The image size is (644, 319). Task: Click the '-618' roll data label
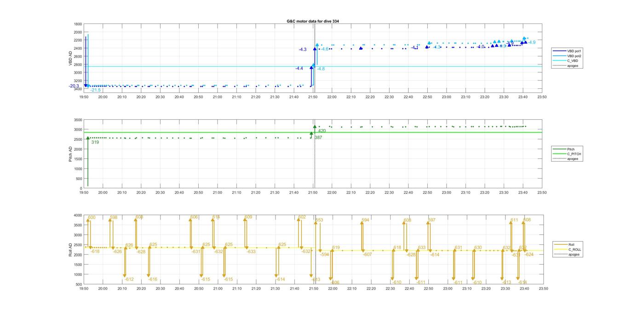(95, 251)
